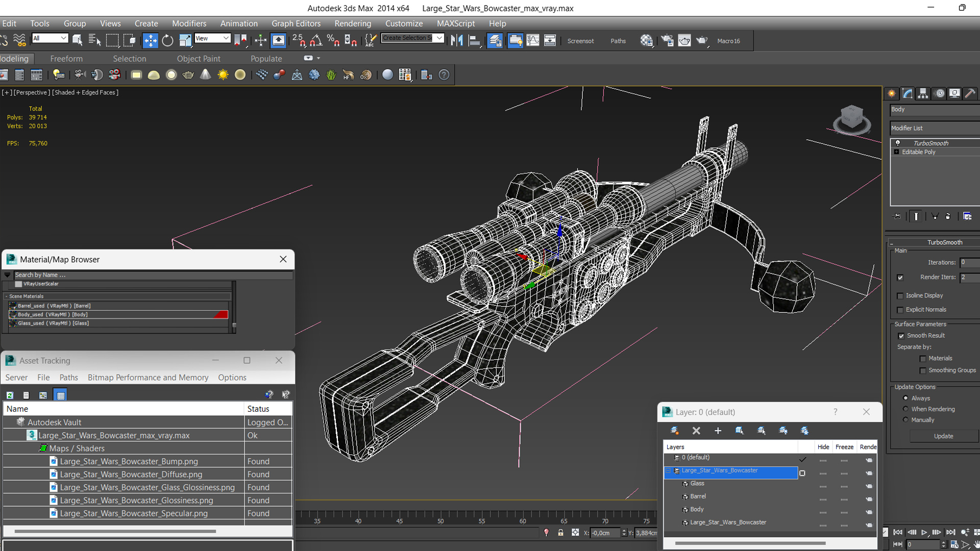980x551 pixels.
Task: Click the Macro16 toolbar button
Action: [x=728, y=41]
